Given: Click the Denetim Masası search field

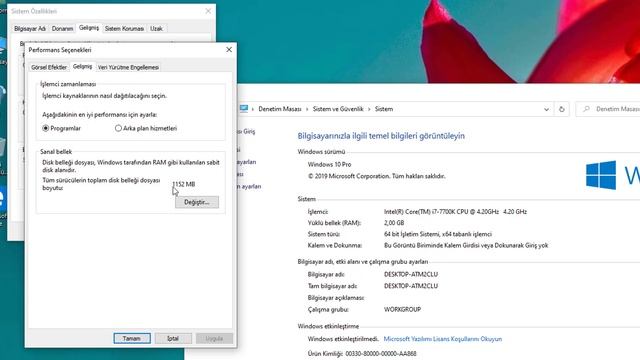Looking at the screenshot, I should (x=608, y=109).
